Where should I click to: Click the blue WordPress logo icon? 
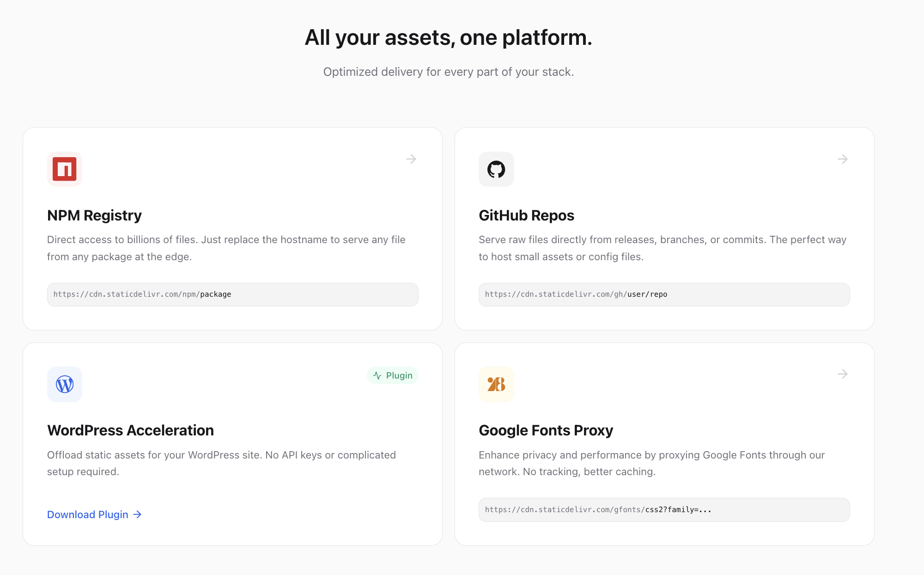(64, 384)
